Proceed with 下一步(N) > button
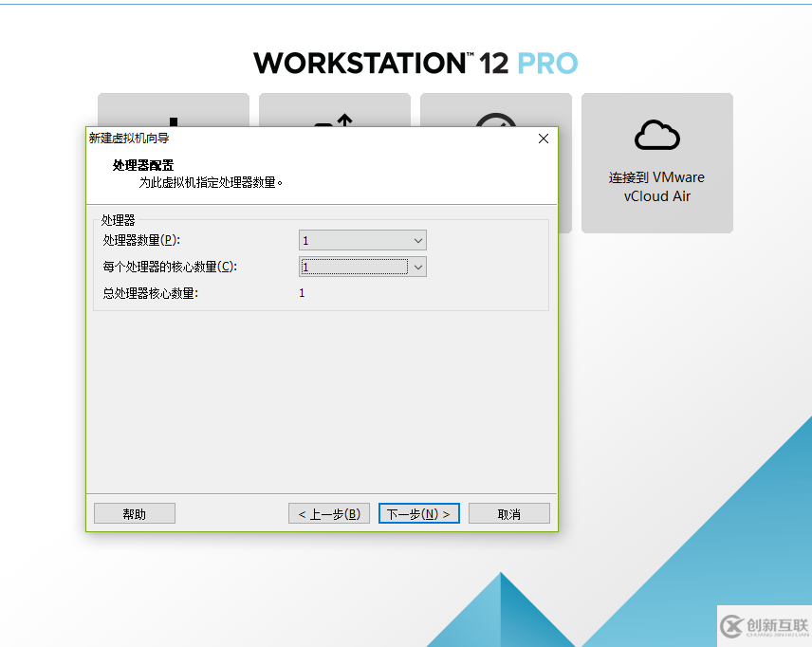812x647 pixels. coord(419,513)
